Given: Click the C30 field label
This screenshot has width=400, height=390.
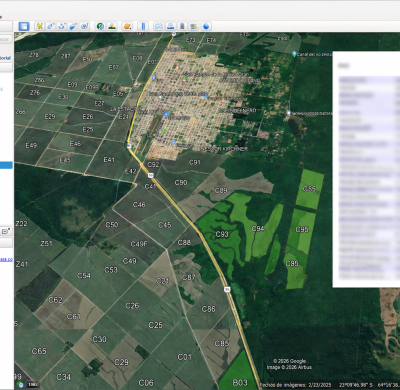Looking at the screenshot, I should point(99,339).
